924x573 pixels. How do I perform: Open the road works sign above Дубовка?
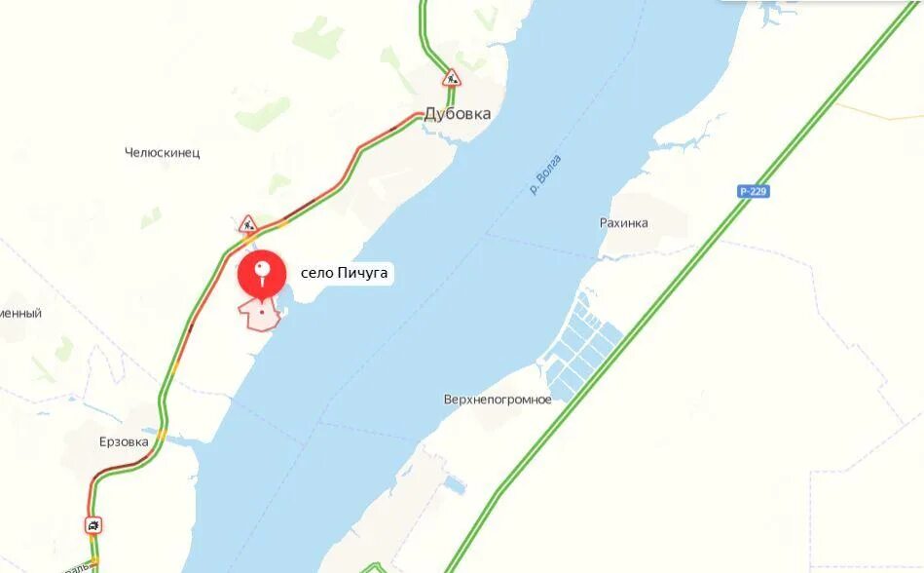(x=452, y=78)
